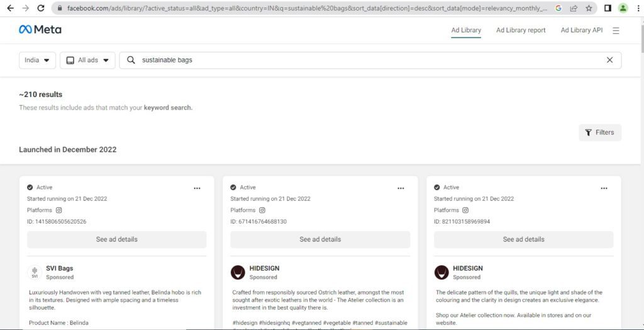
Task: Clear search with the X icon
Action: tap(609, 60)
